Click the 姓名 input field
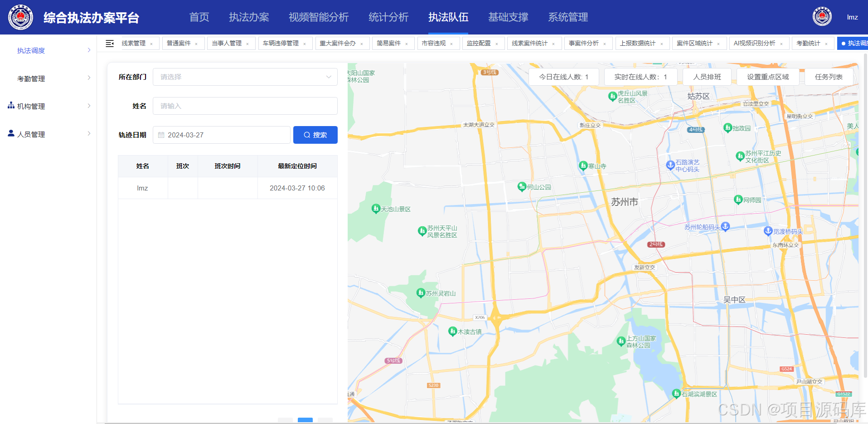 [245, 106]
